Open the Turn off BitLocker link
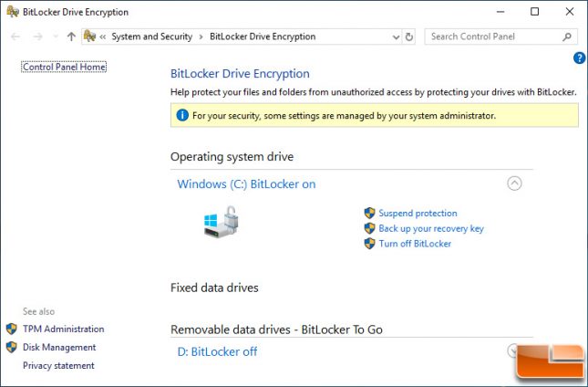Image resolution: width=588 pixels, height=387 pixels. pos(415,244)
